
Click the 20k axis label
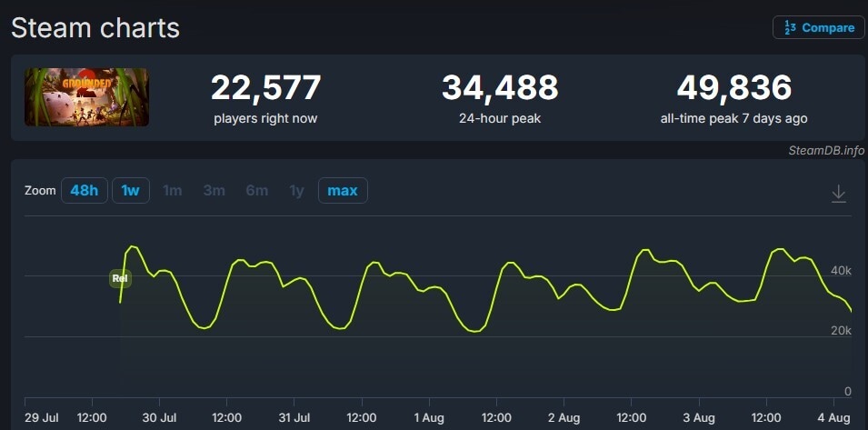click(841, 331)
